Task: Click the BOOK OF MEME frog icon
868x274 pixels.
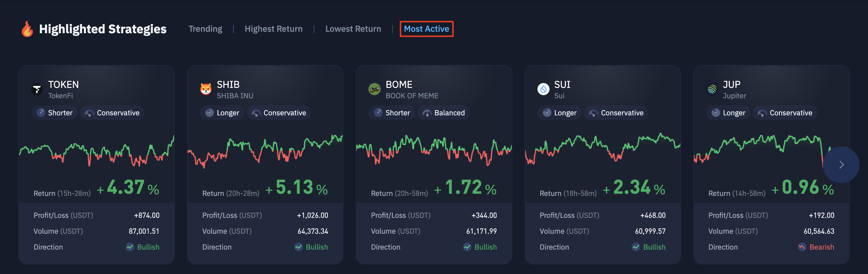Action: (x=374, y=89)
